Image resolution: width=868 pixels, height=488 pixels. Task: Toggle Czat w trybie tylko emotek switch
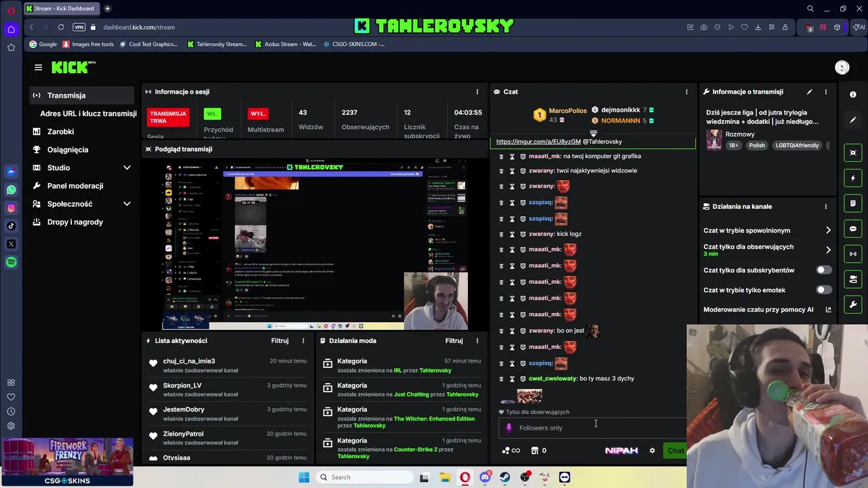pyautogui.click(x=824, y=289)
